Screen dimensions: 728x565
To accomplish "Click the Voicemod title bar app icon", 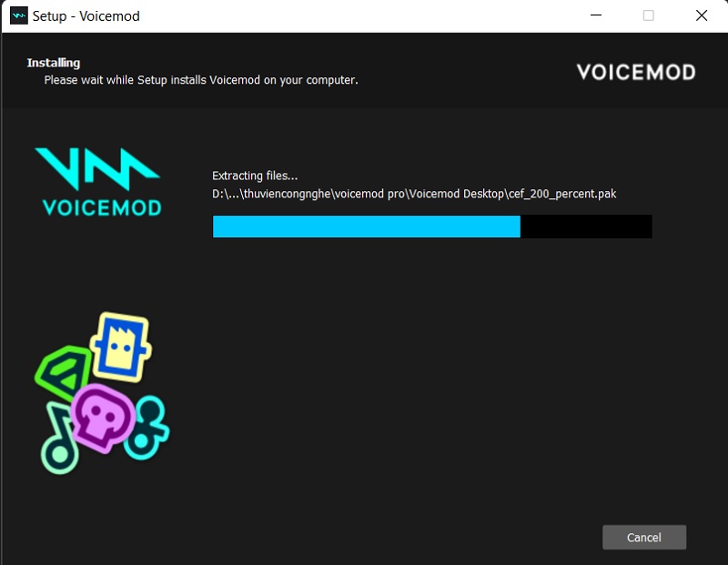I will [18, 15].
